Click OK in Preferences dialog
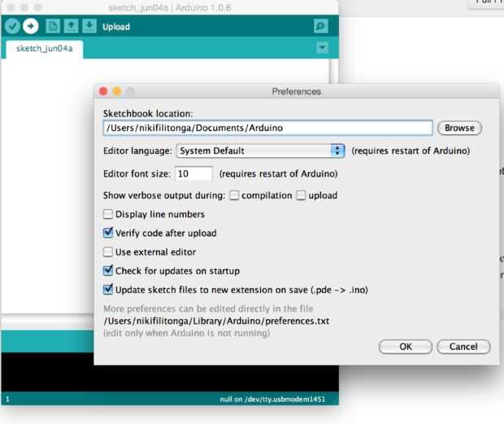Image resolution: width=504 pixels, height=424 pixels. pos(406,347)
